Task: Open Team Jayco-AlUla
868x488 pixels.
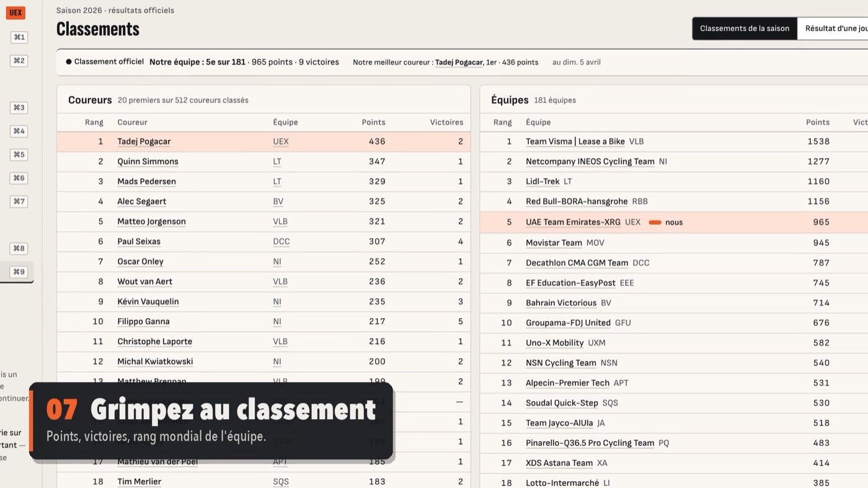Action: click(x=559, y=424)
